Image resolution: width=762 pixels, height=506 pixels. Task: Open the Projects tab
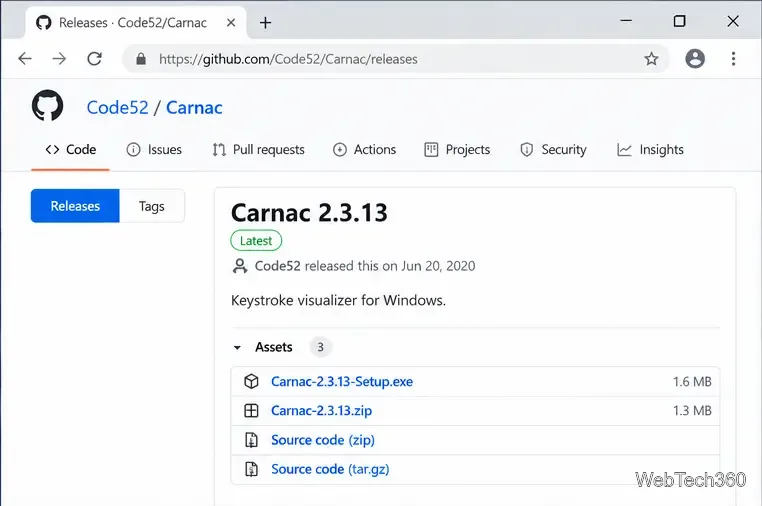tap(457, 150)
